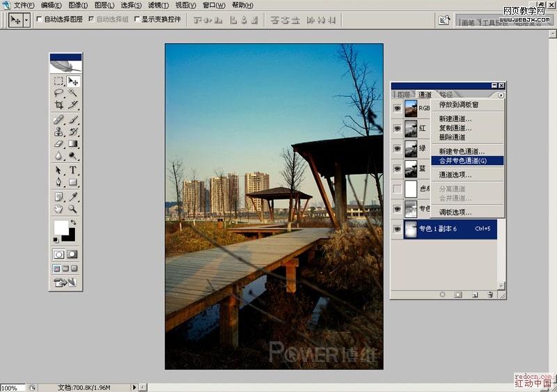
Task: Hide the RGB composite channel eye
Action: coord(397,108)
